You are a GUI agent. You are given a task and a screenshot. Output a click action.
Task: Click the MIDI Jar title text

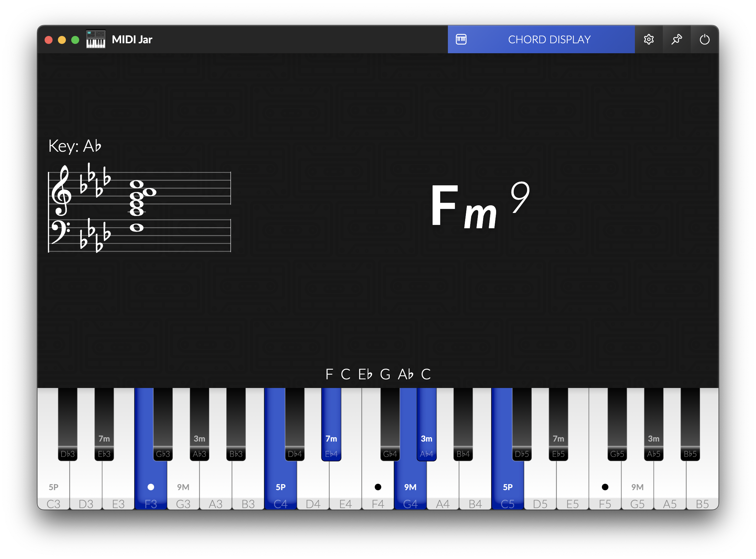(132, 40)
